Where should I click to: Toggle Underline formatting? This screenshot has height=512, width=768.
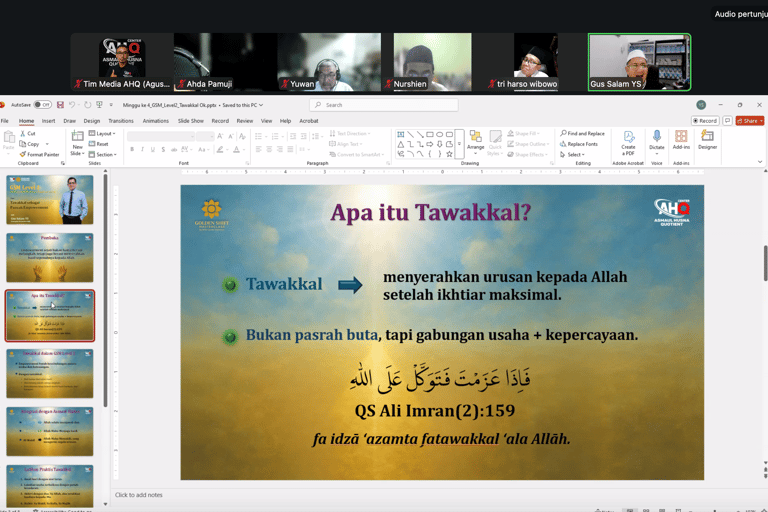pos(153,149)
